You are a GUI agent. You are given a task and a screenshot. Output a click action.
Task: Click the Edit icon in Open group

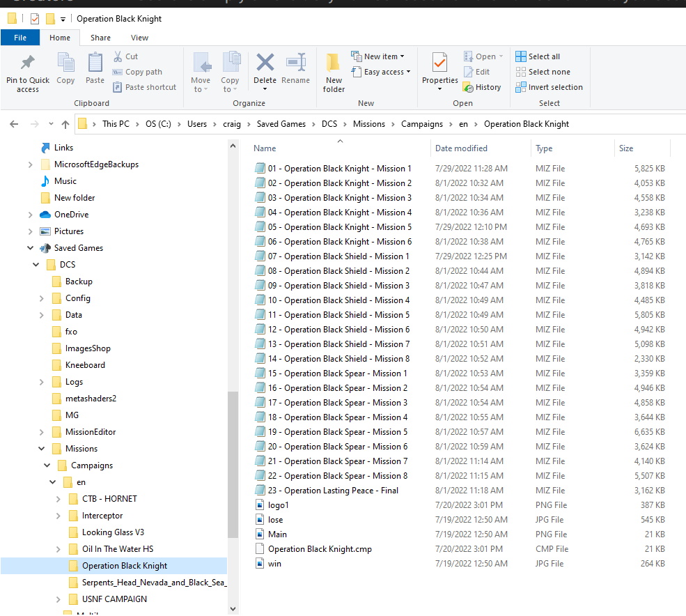(469, 72)
